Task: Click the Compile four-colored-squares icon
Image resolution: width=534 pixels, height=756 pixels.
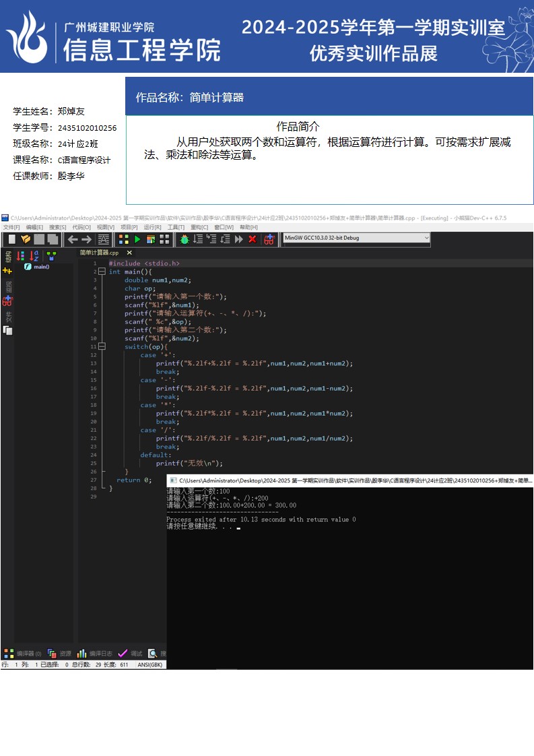Action: (123, 239)
